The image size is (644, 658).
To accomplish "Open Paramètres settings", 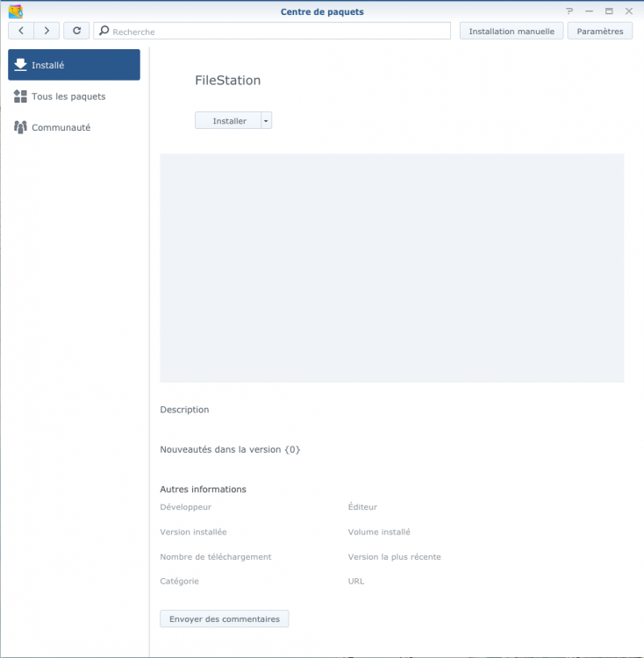I will pyautogui.click(x=600, y=31).
